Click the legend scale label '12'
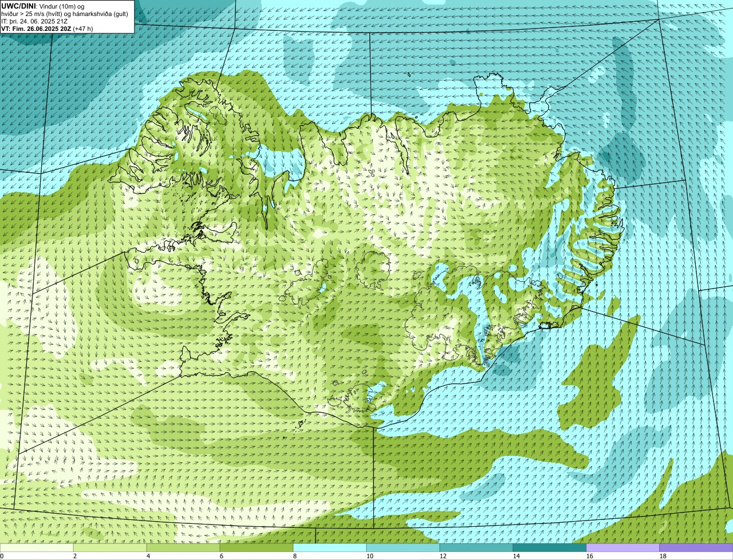The image size is (733, 560). (x=443, y=556)
